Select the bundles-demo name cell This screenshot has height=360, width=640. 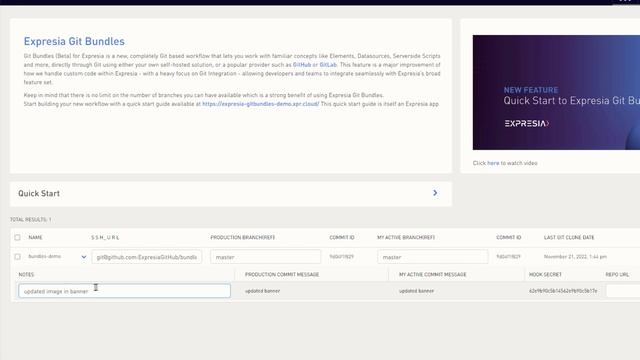tap(44, 256)
